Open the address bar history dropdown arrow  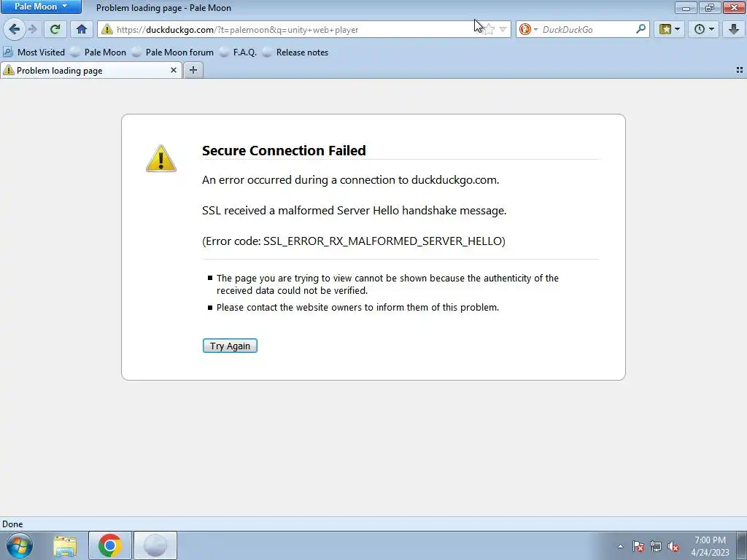click(503, 29)
